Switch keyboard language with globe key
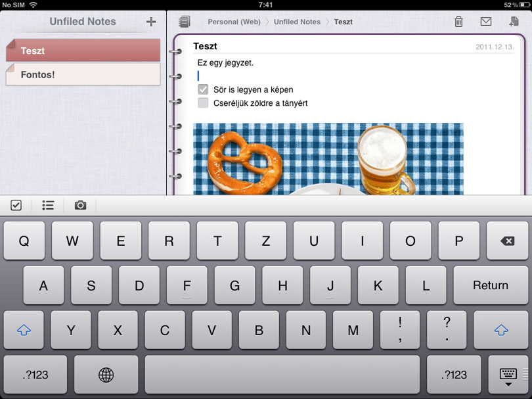The image size is (532, 399). tap(106, 375)
